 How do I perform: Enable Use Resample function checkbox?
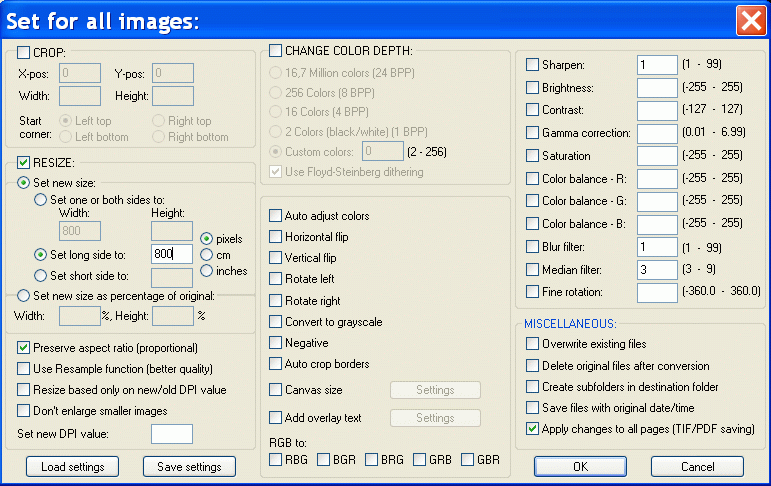click(24, 369)
